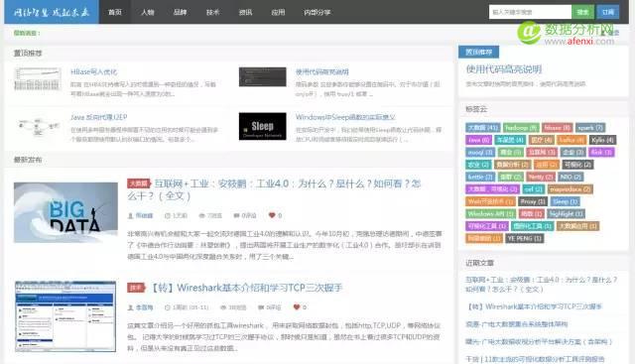Open the code highlight article thumbnail
Image resolution: width=635 pixels, height=364 pixels.
point(262,77)
